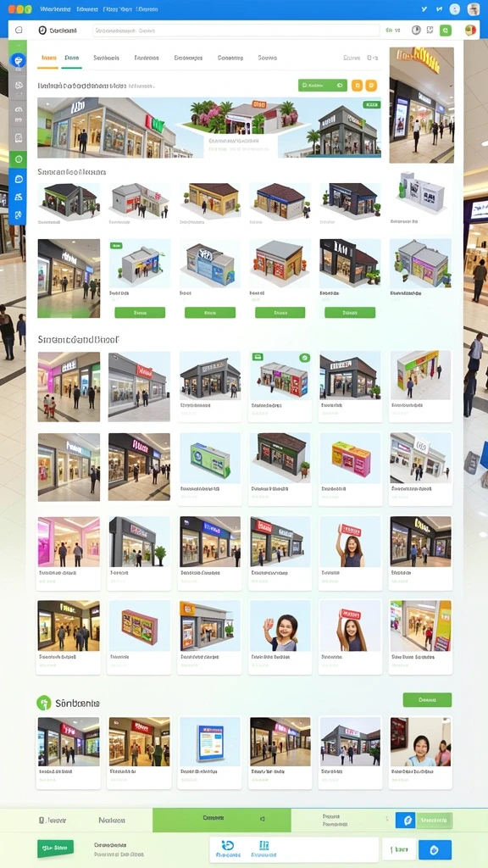488x868 pixels.
Task: Select the orange-underlined first tab
Action: [48, 58]
